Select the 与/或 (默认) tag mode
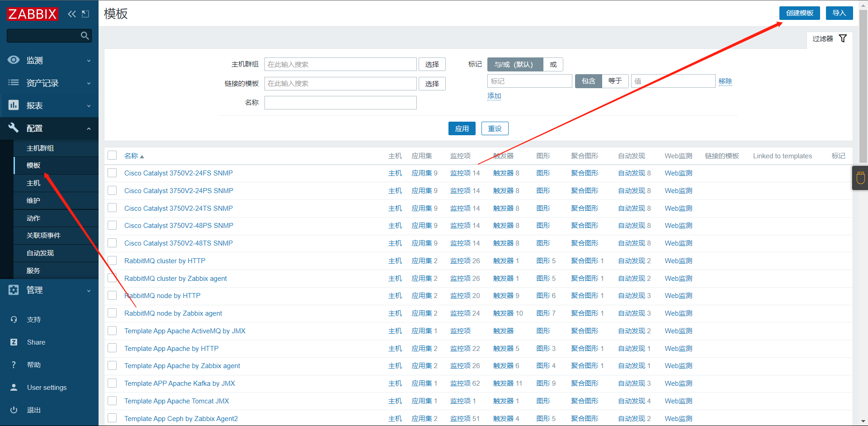 point(515,64)
